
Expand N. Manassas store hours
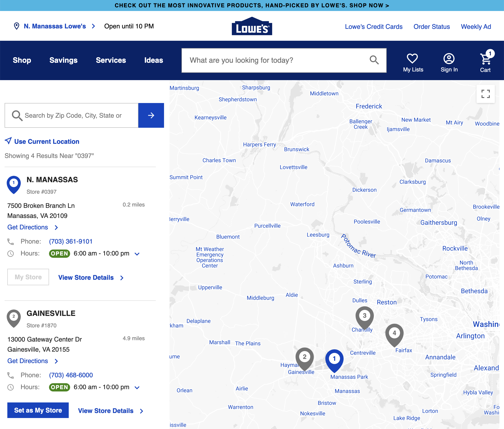point(137,253)
